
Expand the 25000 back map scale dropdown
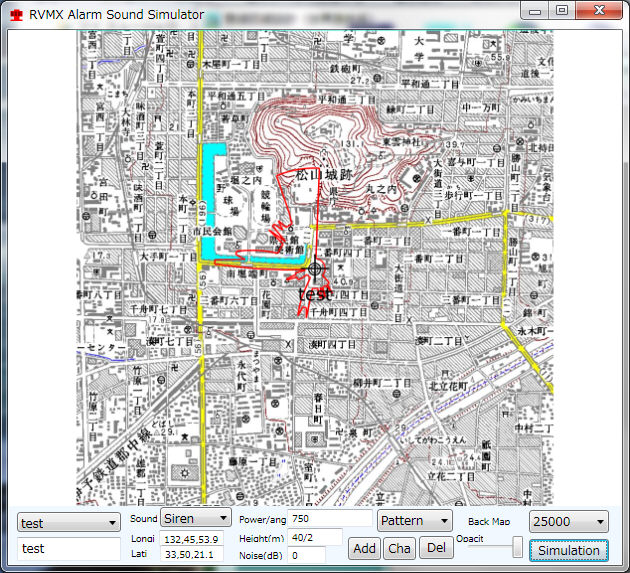pos(569,522)
